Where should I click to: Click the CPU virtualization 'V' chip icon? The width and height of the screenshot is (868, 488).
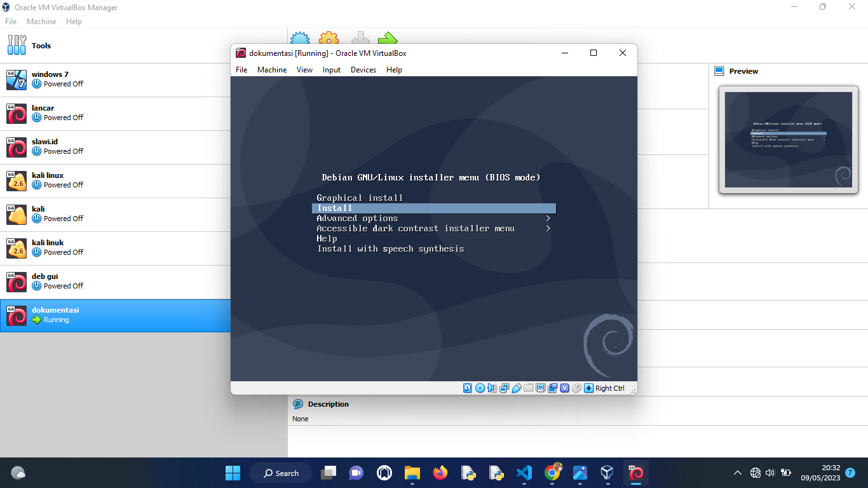tap(565, 388)
